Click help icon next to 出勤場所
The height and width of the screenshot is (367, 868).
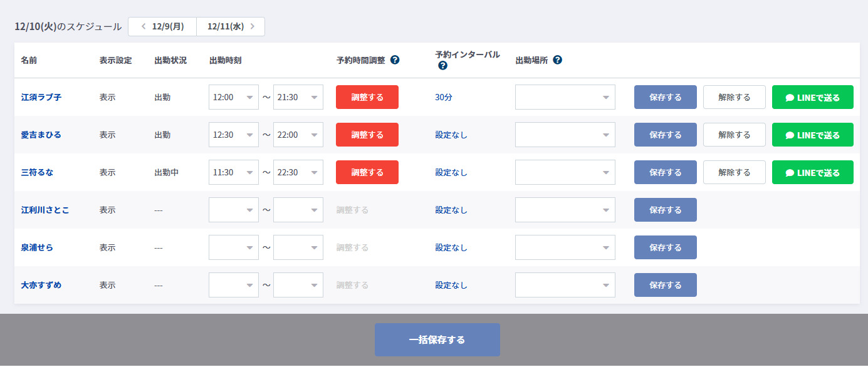pyautogui.click(x=557, y=60)
